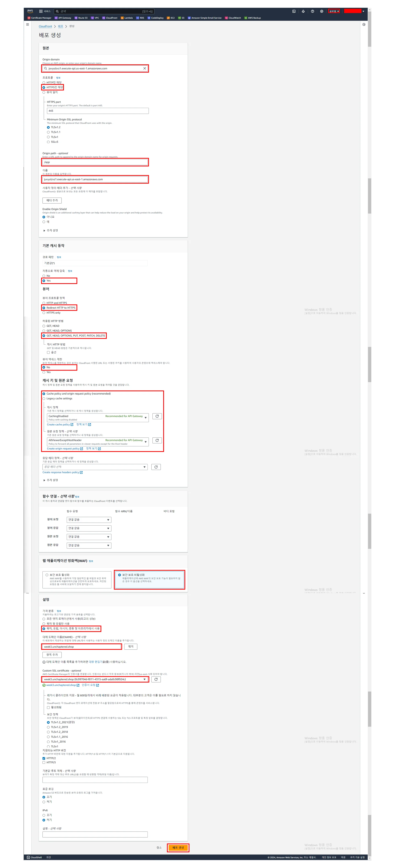395x868 pixels.
Task: Open the CloudShell icon in top bar
Action: point(294,11)
